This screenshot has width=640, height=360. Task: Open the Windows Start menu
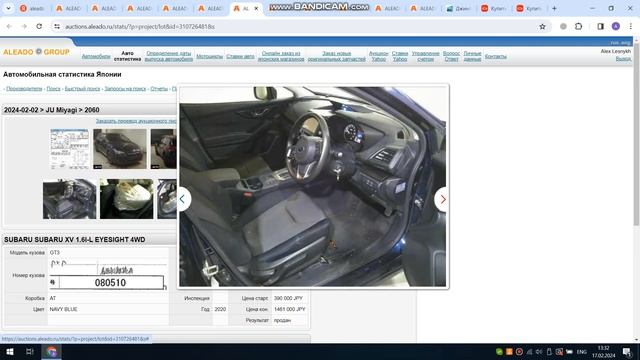[x=10, y=352]
